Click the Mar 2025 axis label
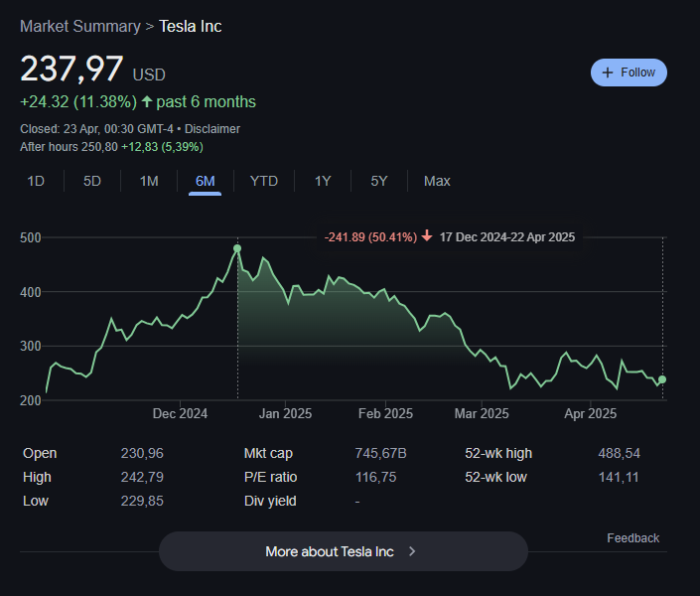The height and width of the screenshot is (596, 700). 482,413
